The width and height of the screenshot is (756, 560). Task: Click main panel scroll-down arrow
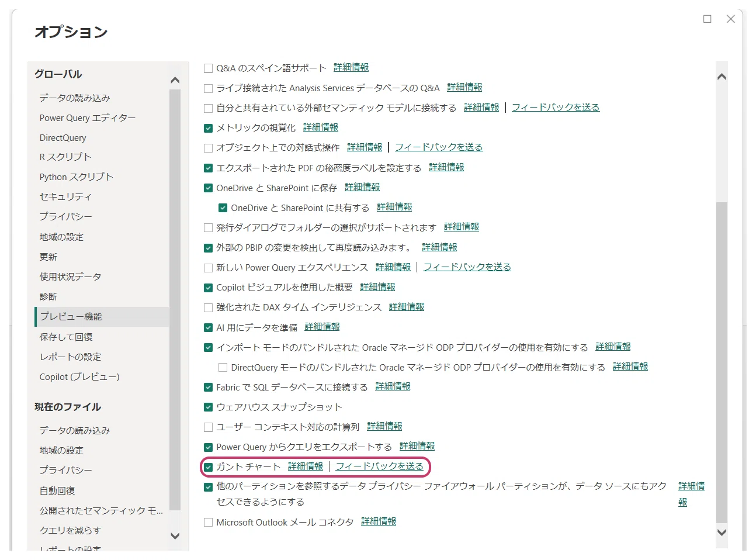(x=722, y=533)
